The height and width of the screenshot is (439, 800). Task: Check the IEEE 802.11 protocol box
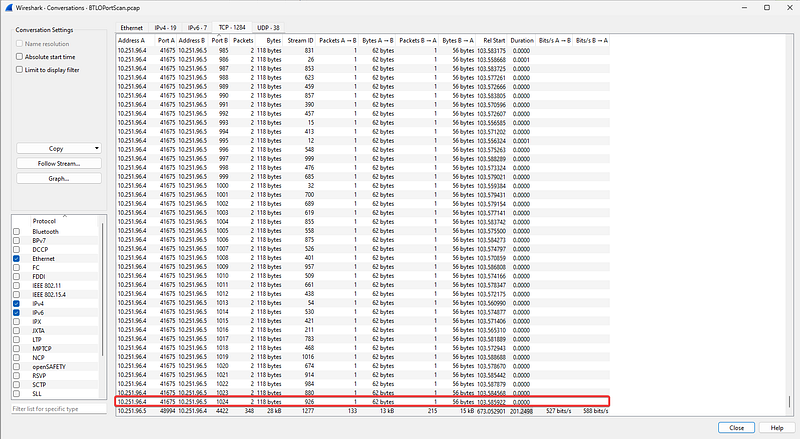16,286
